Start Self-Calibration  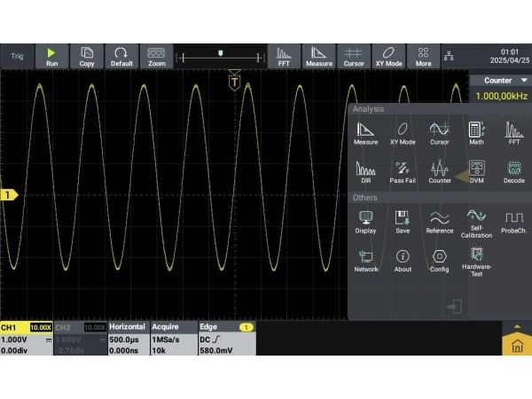(x=476, y=224)
